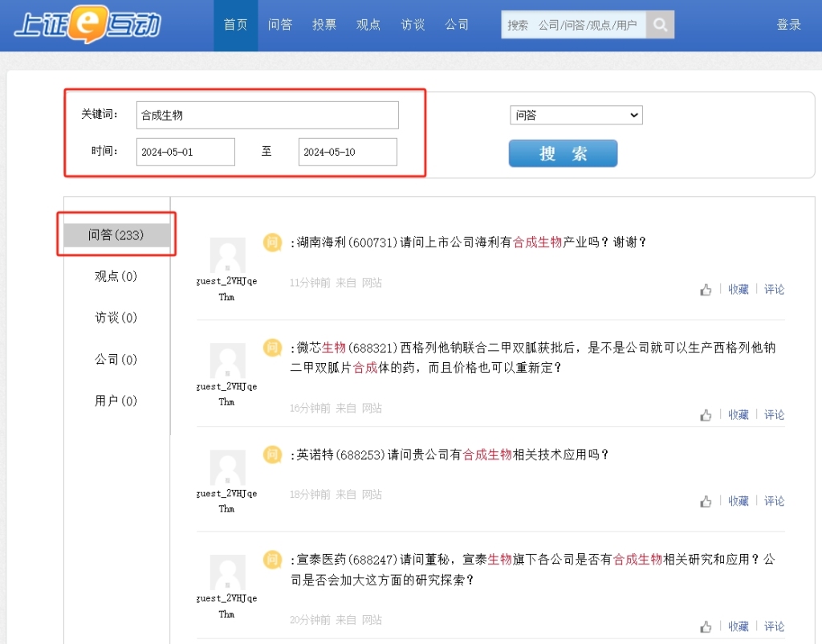Click the 登录 link
Image resolution: width=822 pixels, height=644 pixels.
789,25
